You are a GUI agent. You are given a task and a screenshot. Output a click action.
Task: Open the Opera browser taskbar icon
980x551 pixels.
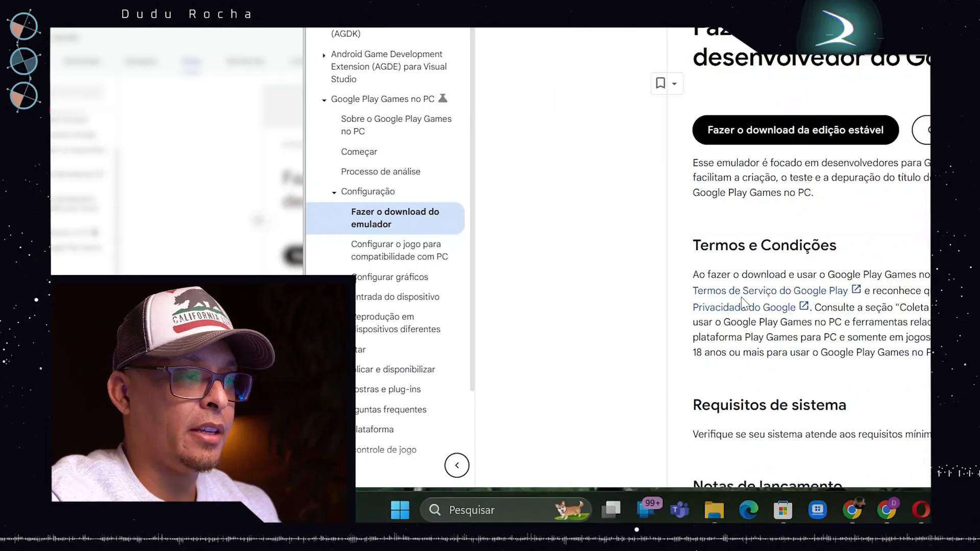click(x=921, y=510)
